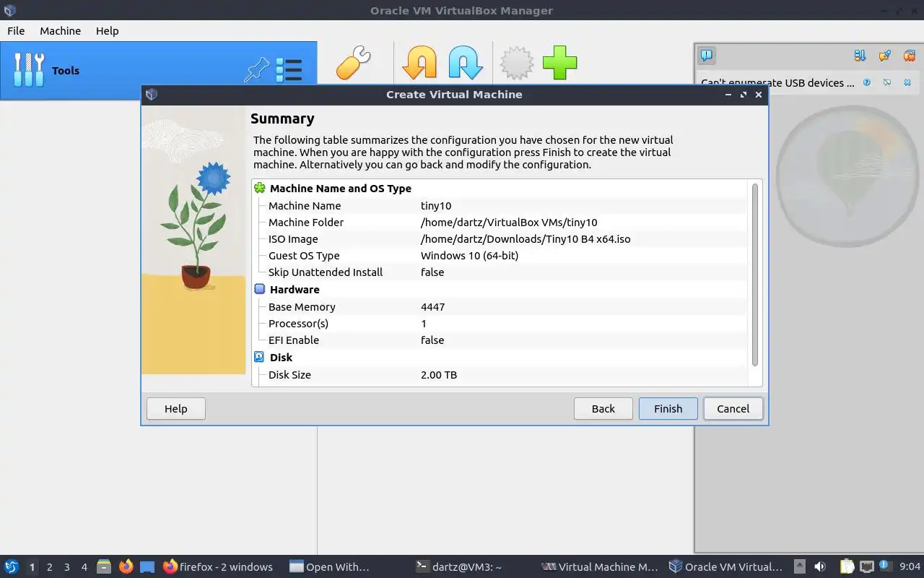Click the summary table vertical scrollbar
924x578 pixels.
[x=755, y=275]
